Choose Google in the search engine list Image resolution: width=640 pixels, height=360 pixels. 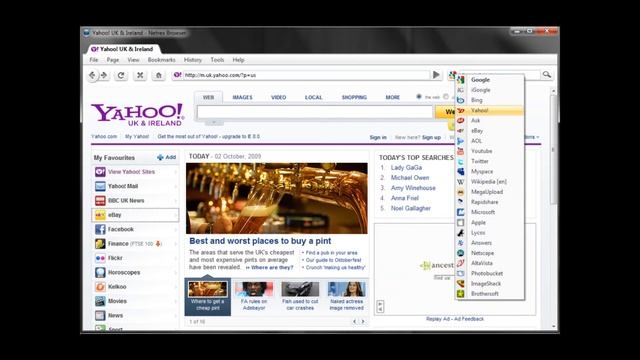coord(490,80)
